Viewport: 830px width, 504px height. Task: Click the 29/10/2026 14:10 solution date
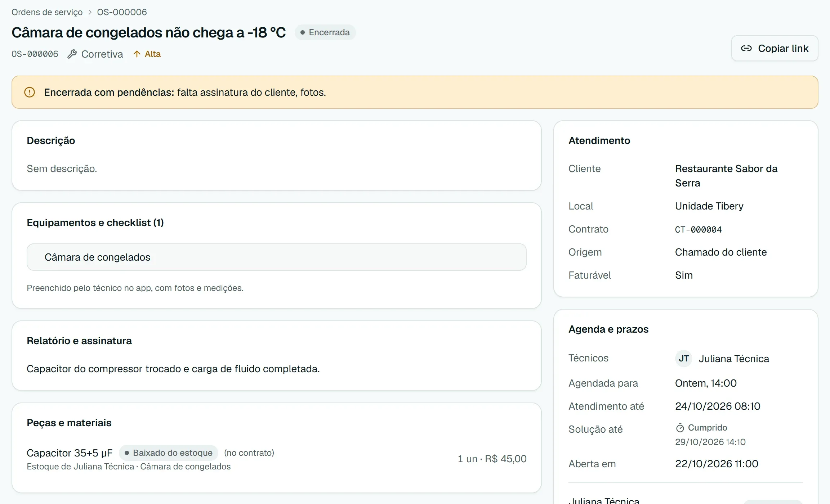click(710, 442)
